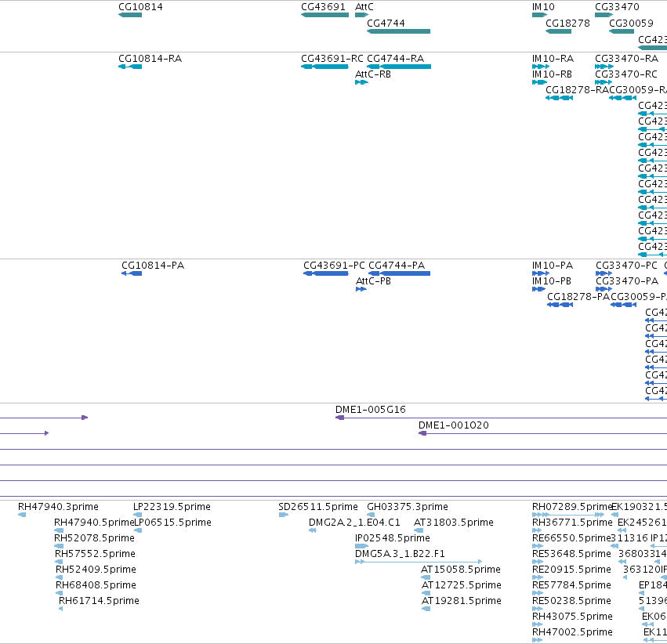Click EST GH03375.3prime
Viewport: 667px width, 644px height.
click(x=371, y=515)
